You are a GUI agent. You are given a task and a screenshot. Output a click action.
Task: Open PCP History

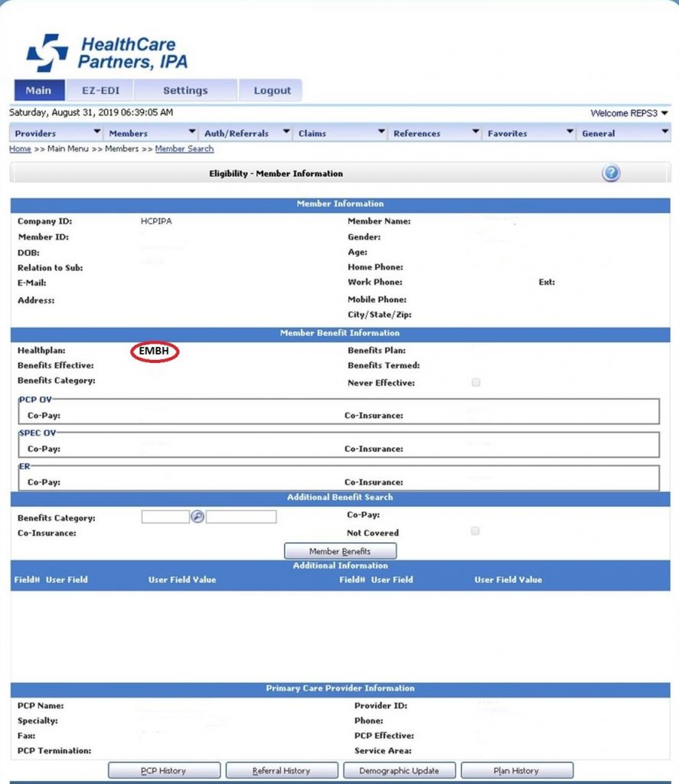coord(164,770)
